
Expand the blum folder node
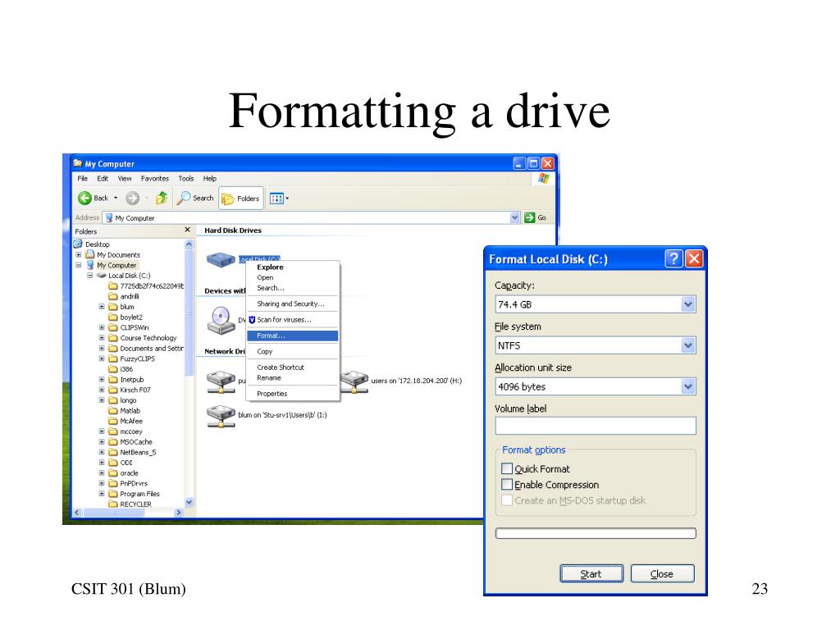point(101,307)
